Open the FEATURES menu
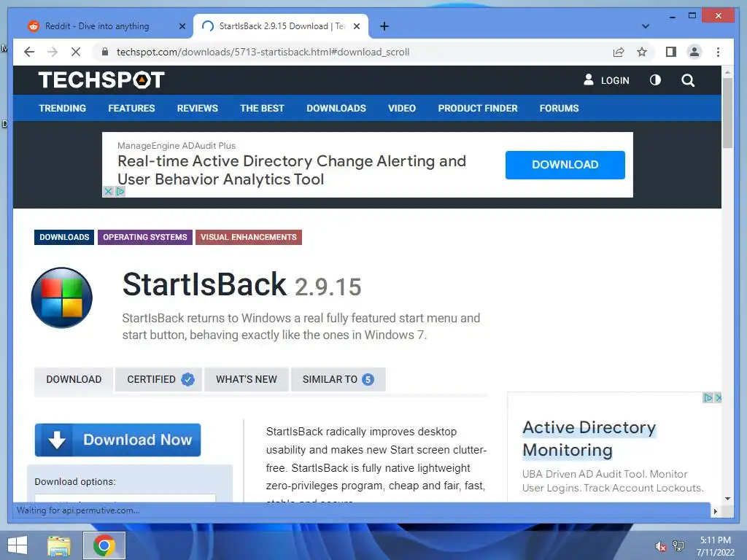The width and height of the screenshot is (747, 560). pos(131,108)
